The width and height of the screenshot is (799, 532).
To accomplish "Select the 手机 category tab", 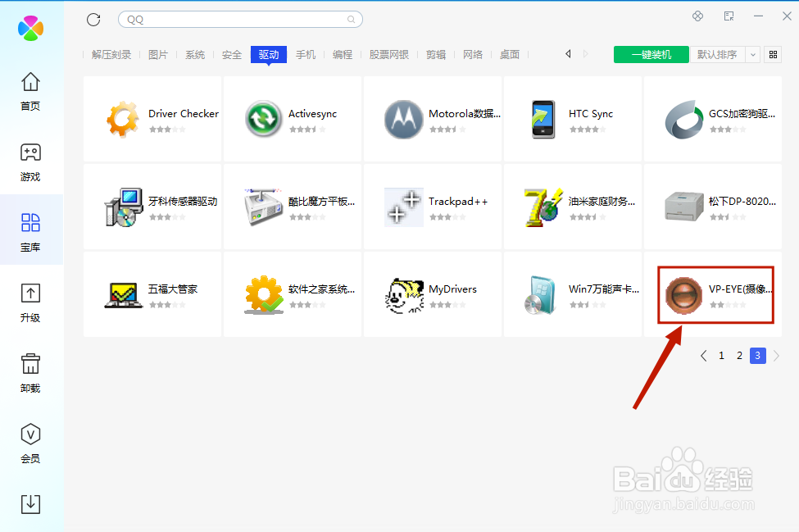I will pos(306,55).
